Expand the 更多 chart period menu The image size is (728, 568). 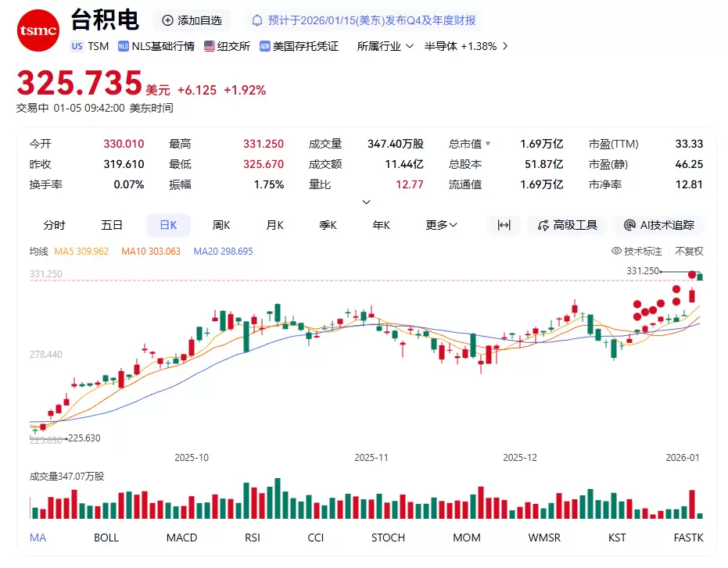[439, 225]
